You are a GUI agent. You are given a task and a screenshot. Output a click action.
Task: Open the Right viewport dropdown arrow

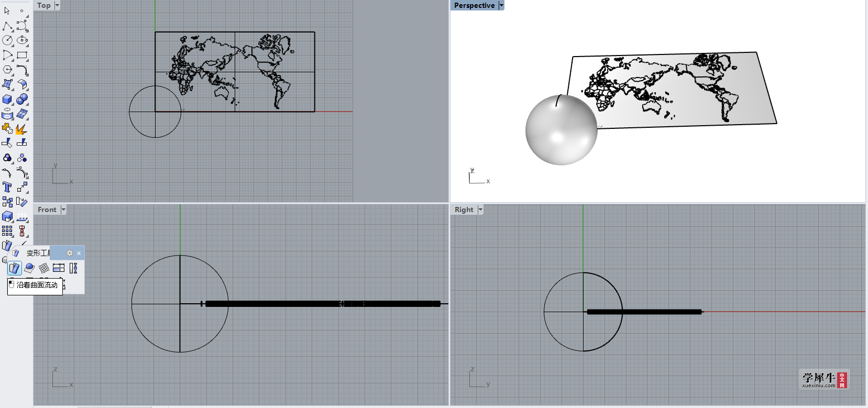[x=480, y=209]
